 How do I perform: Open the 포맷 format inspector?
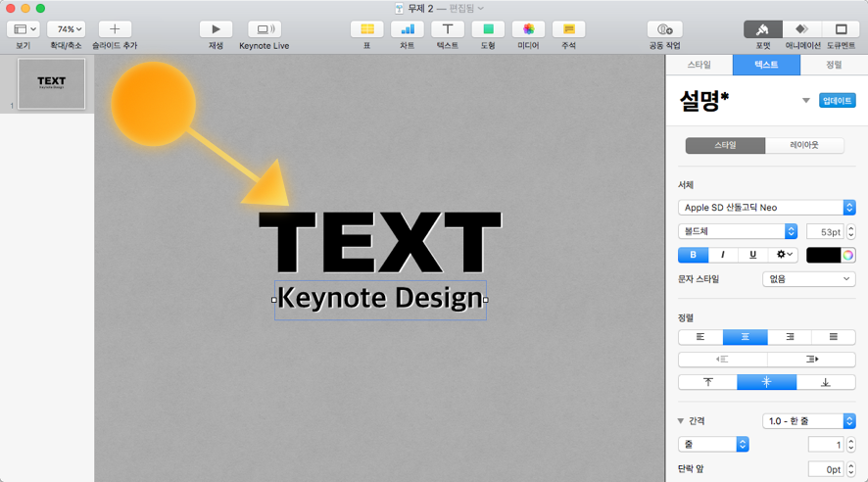[762, 28]
